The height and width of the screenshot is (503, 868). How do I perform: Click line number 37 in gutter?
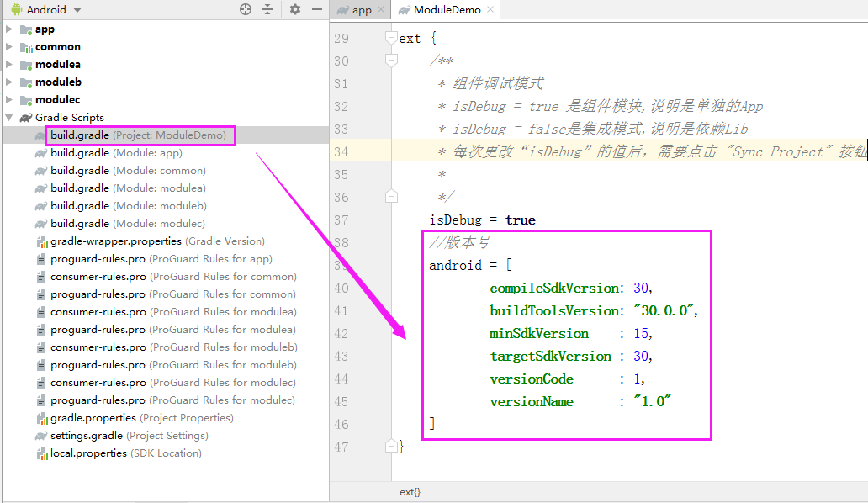[x=341, y=220]
